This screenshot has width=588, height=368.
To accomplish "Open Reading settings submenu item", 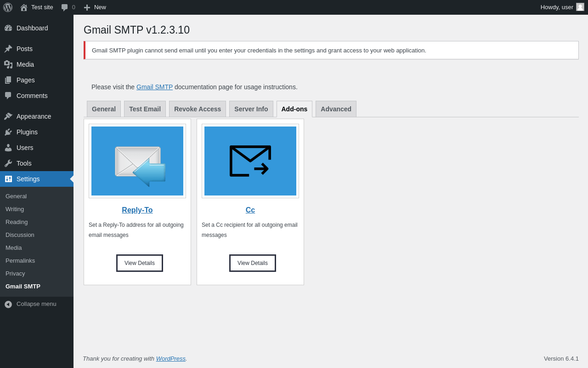I will point(37,222).
